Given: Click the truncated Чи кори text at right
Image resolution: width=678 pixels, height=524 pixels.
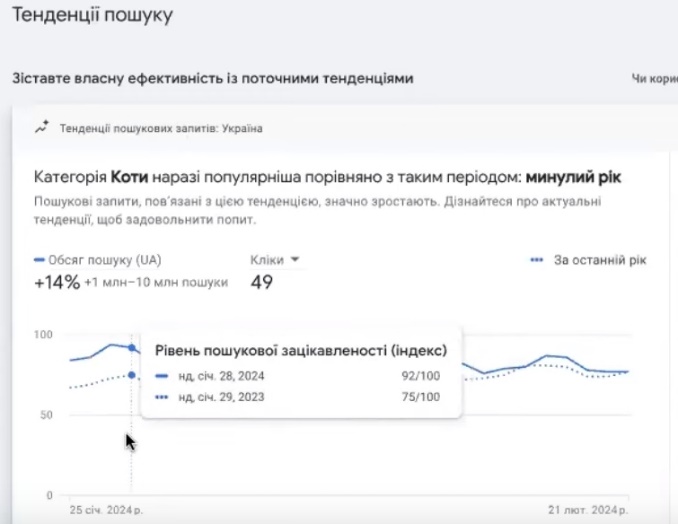Looking at the screenshot, I should 653,78.
